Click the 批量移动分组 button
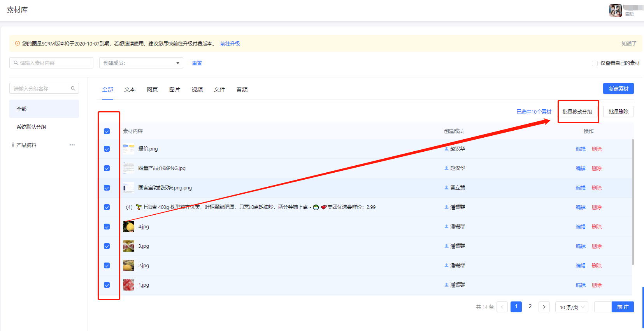The width and height of the screenshot is (644, 331). click(577, 112)
